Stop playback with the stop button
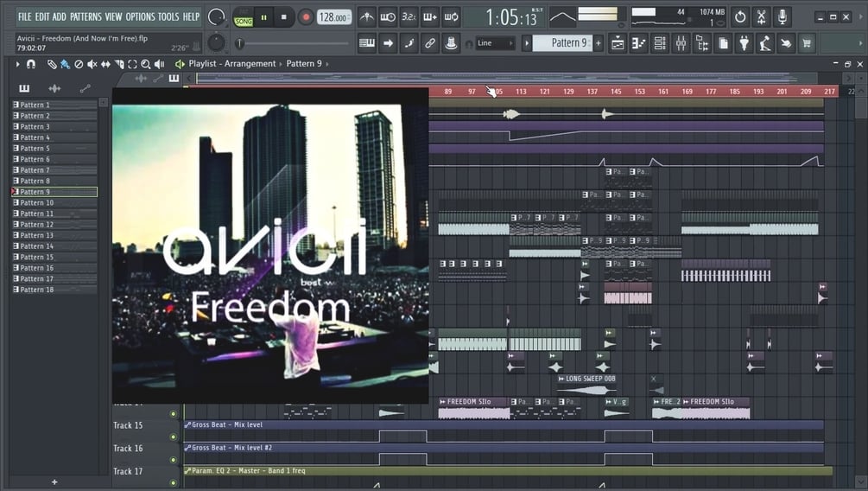 284,18
